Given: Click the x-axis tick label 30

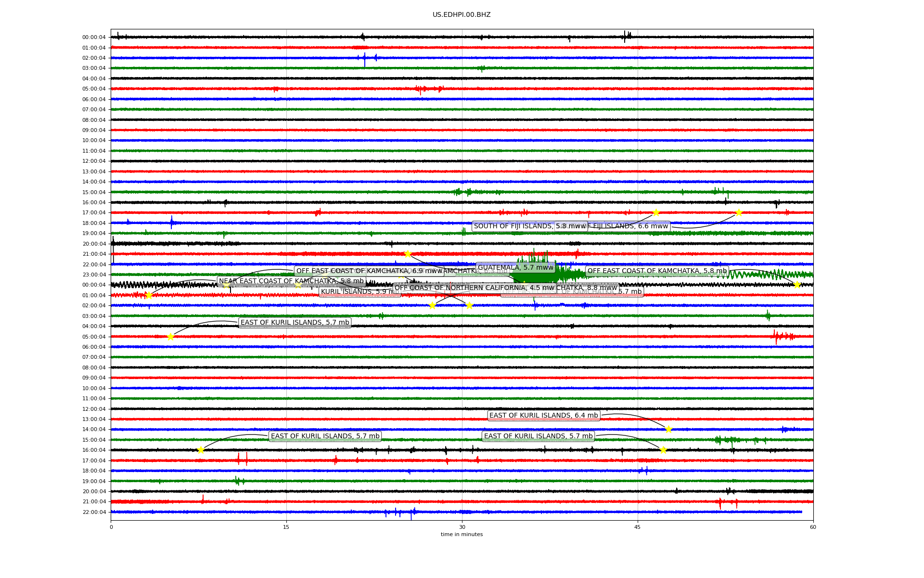Looking at the screenshot, I should [462, 527].
